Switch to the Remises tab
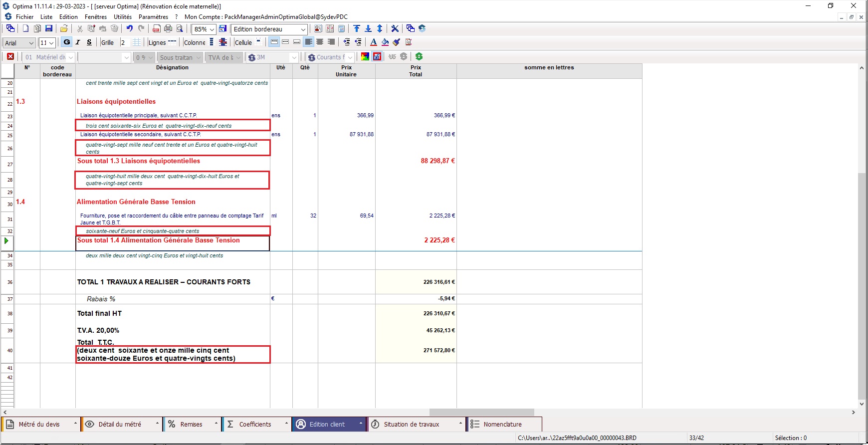 [193, 424]
